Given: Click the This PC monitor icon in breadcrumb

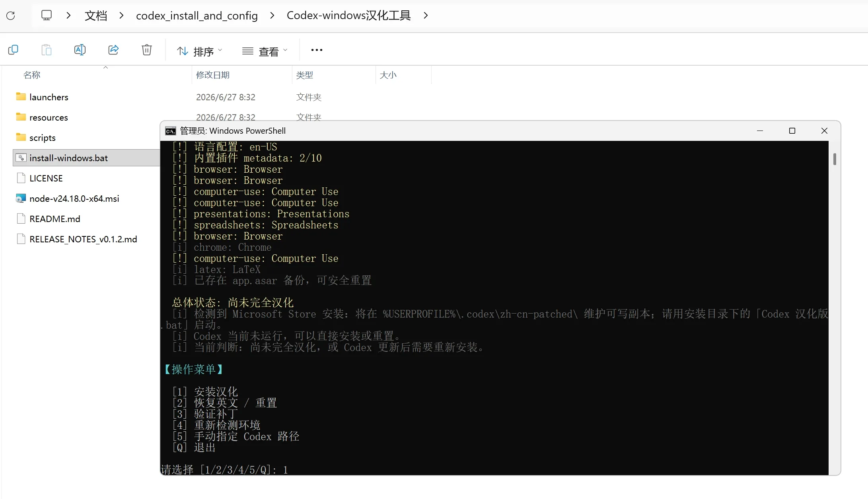Looking at the screenshot, I should [x=47, y=16].
